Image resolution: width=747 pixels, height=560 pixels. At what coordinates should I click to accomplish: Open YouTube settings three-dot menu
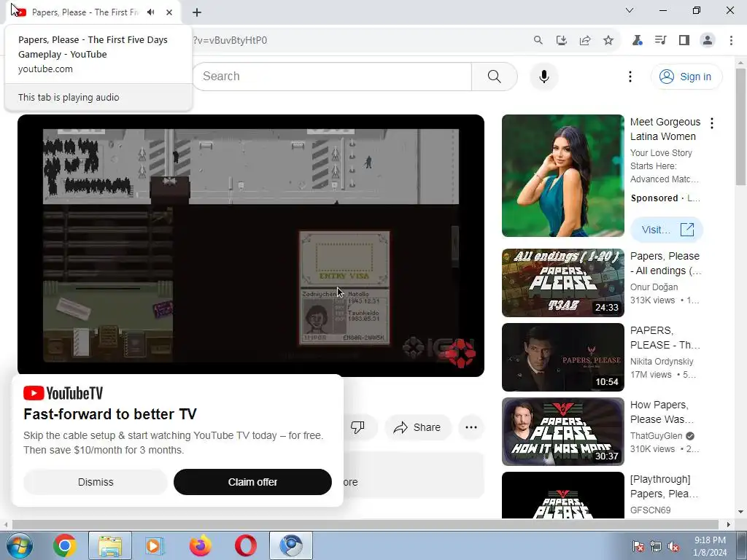pyautogui.click(x=630, y=77)
